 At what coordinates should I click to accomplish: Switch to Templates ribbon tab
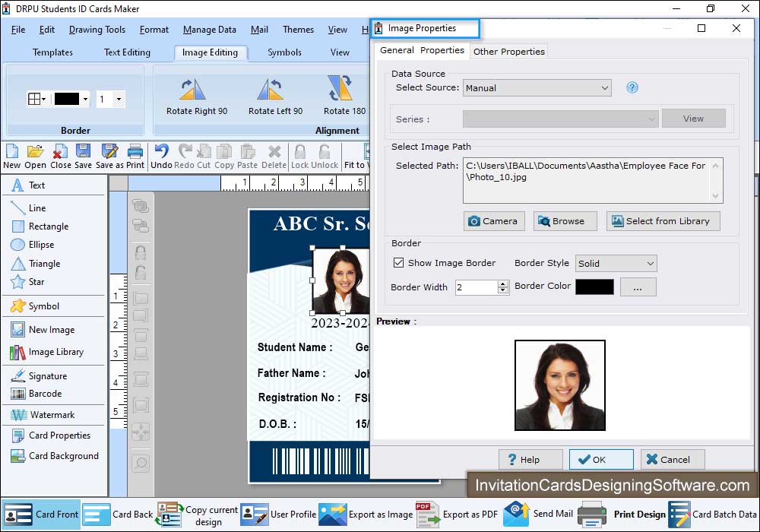point(52,52)
